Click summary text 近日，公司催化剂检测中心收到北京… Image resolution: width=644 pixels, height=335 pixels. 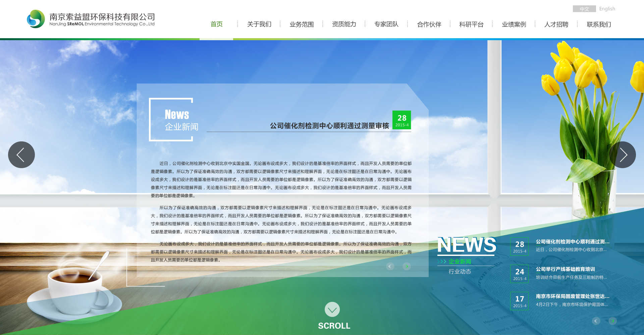(x=571, y=250)
